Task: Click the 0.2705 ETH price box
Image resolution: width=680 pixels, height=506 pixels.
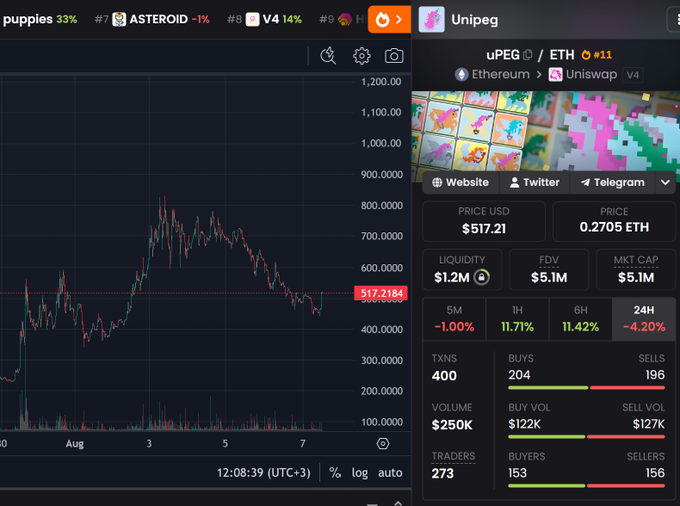Action: 614,221
